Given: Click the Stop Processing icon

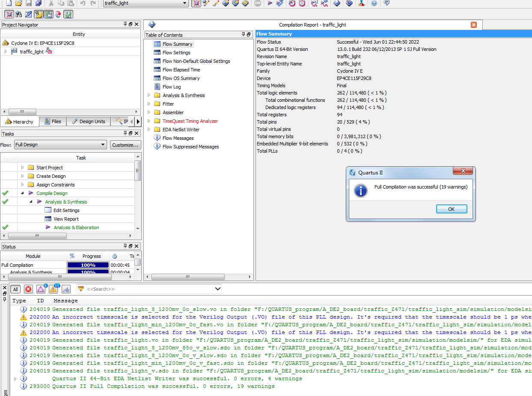Looking at the screenshot, I should point(257,3).
